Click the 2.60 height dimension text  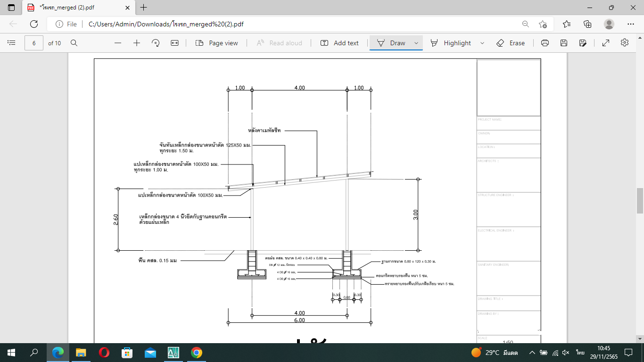click(x=116, y=219)
